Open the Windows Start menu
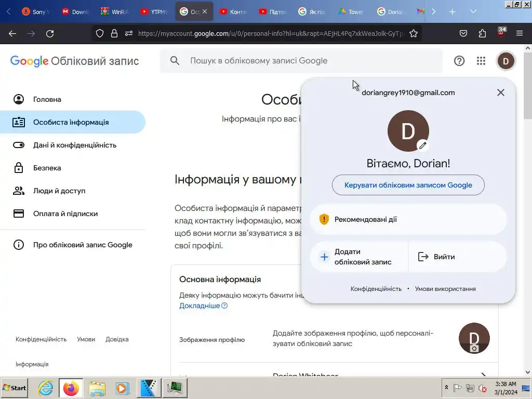 click(14, 388)
